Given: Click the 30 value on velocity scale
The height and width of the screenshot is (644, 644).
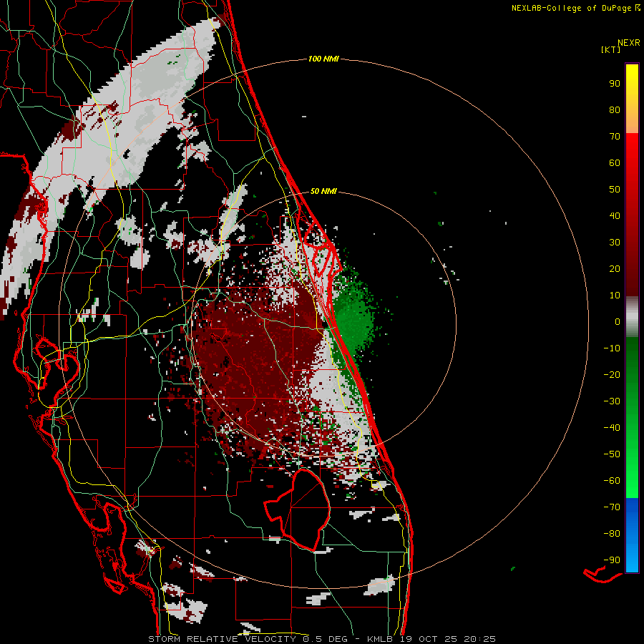Looking at the screenshot, I should tap(615, 243).
